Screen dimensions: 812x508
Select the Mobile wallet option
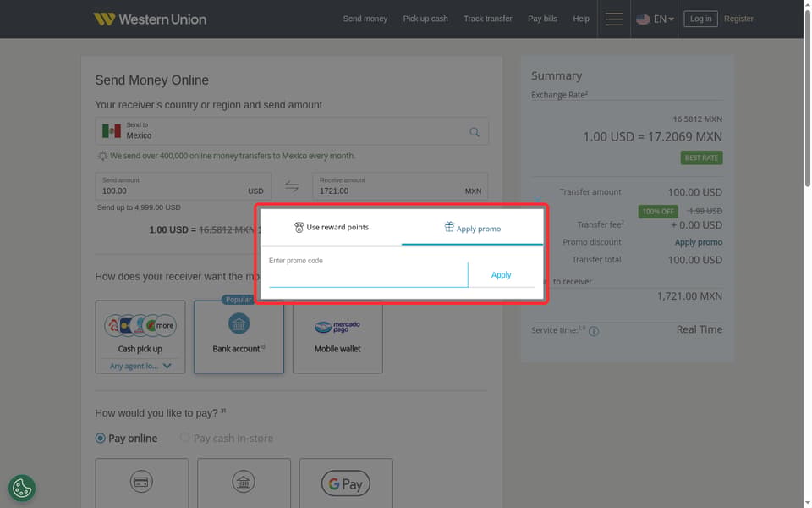coord(337,336)
